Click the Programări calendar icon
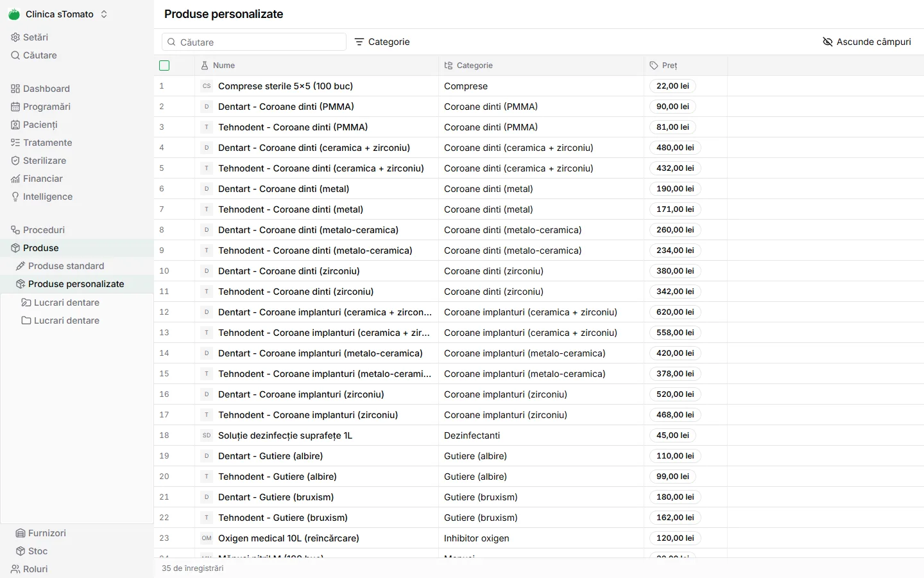The width and height of the screenshot is (924, 578). 15,107
